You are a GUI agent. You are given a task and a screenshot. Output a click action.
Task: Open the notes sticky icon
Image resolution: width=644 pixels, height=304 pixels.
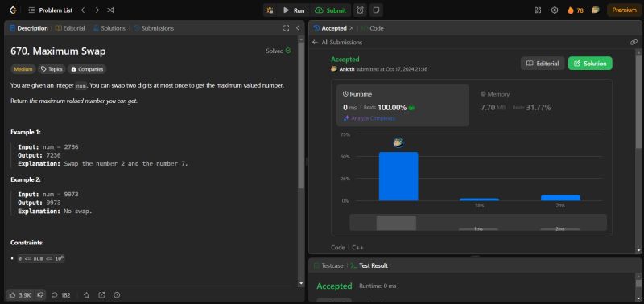coord(375,10)
